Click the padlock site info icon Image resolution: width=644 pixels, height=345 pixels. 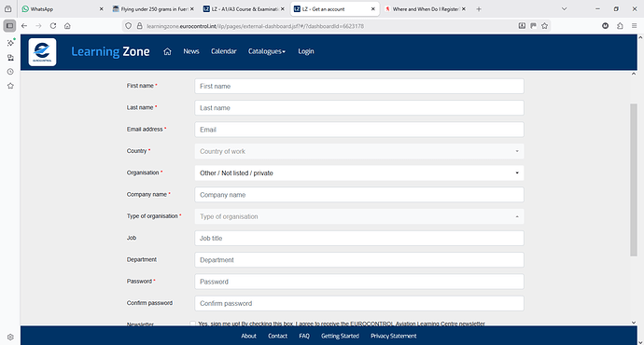pyautogui.click(x=139, y=26)
